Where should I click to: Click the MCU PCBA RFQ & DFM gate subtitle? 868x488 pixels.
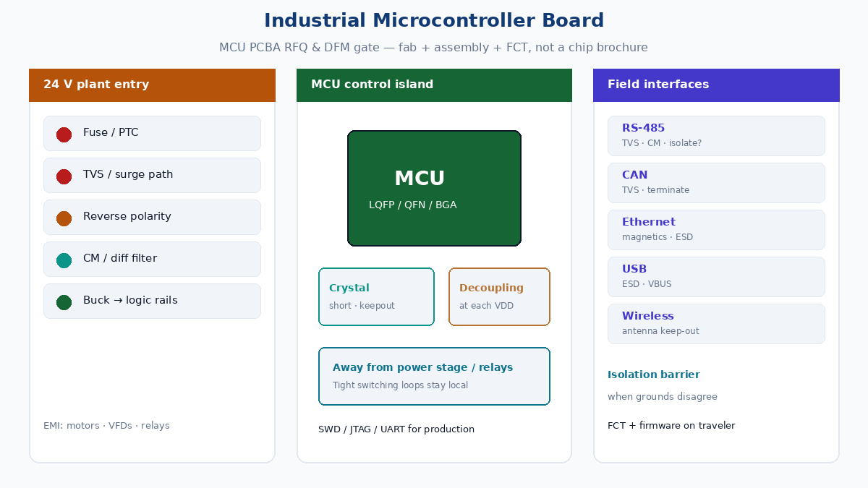pos(434,48)
